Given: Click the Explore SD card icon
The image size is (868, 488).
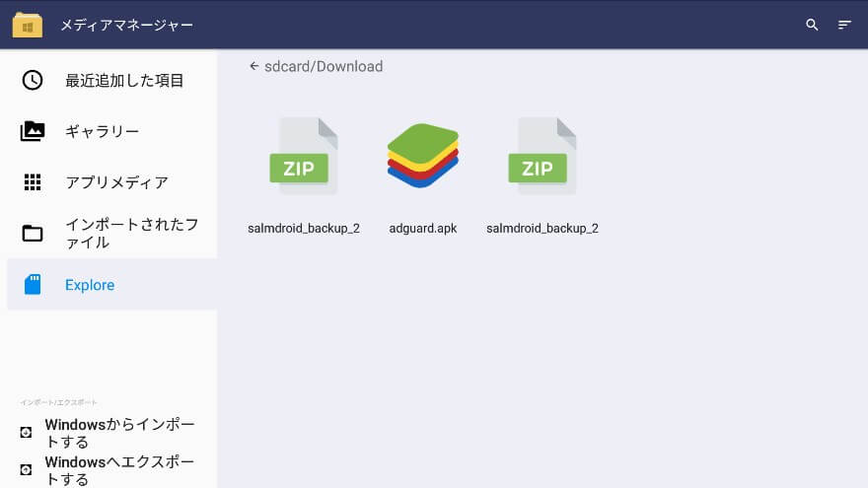Looking at the screenshot, I should [33, 285].
